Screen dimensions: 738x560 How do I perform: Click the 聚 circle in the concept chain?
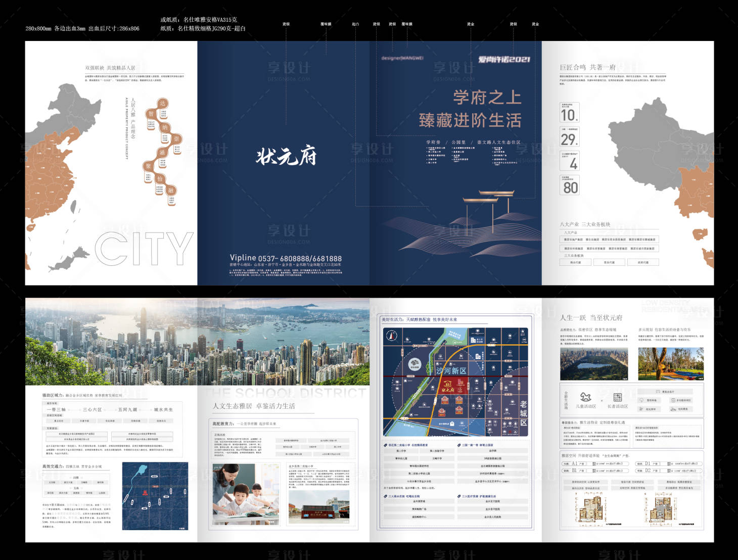pos(148,166)
